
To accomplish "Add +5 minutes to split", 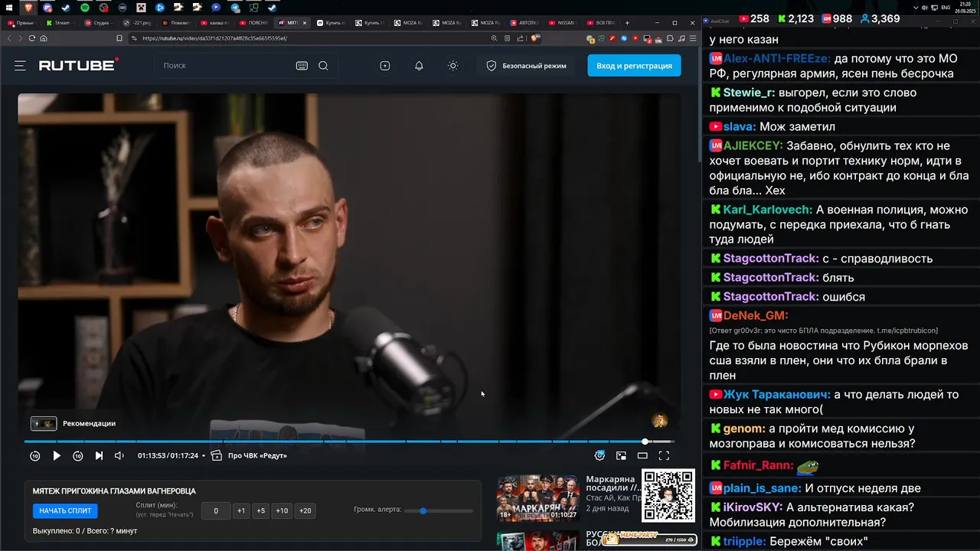I will (x=261, y=510).
